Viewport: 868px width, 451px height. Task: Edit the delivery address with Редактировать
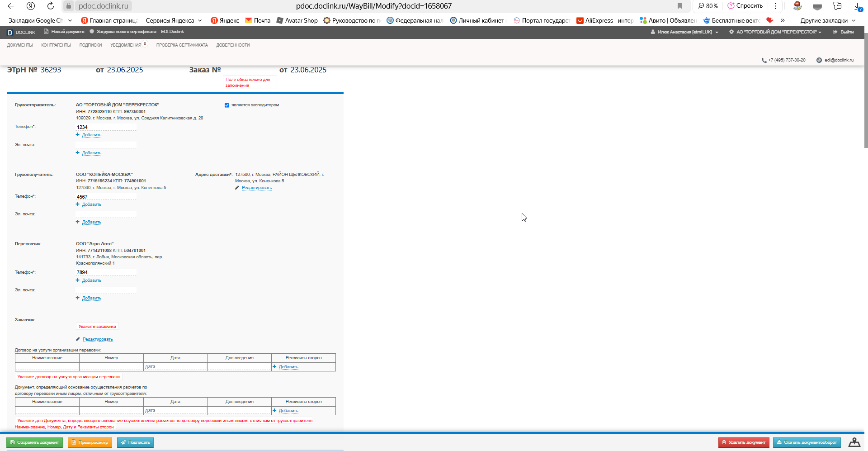point(257,188)
